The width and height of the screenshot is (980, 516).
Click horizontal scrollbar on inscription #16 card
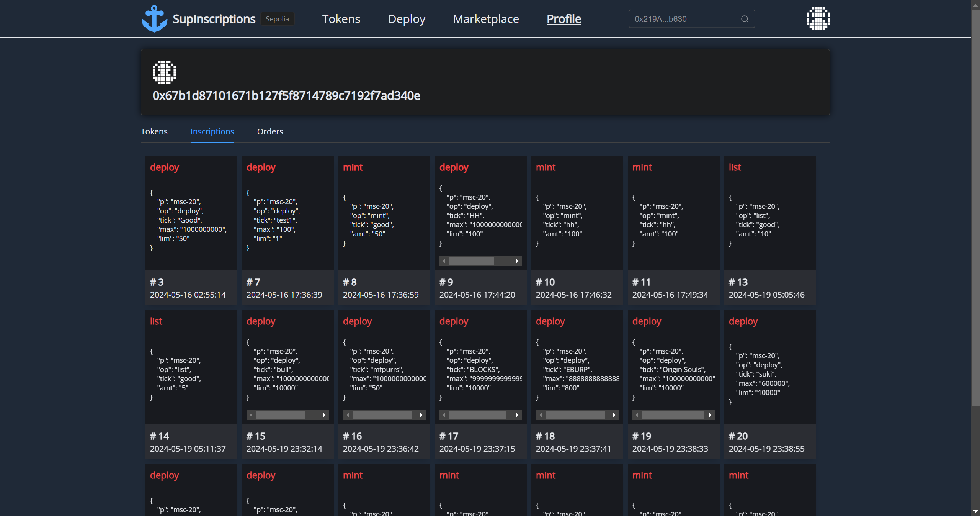coord(382,415)
